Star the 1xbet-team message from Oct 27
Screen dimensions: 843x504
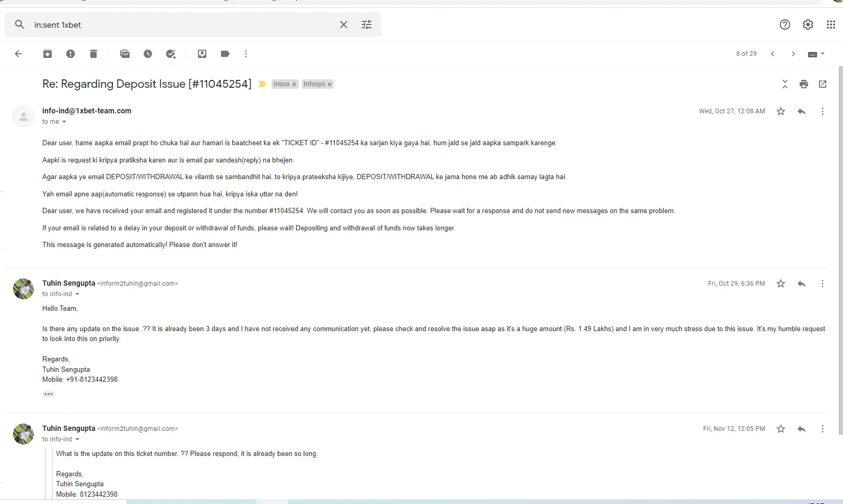(x=781, y=111)
